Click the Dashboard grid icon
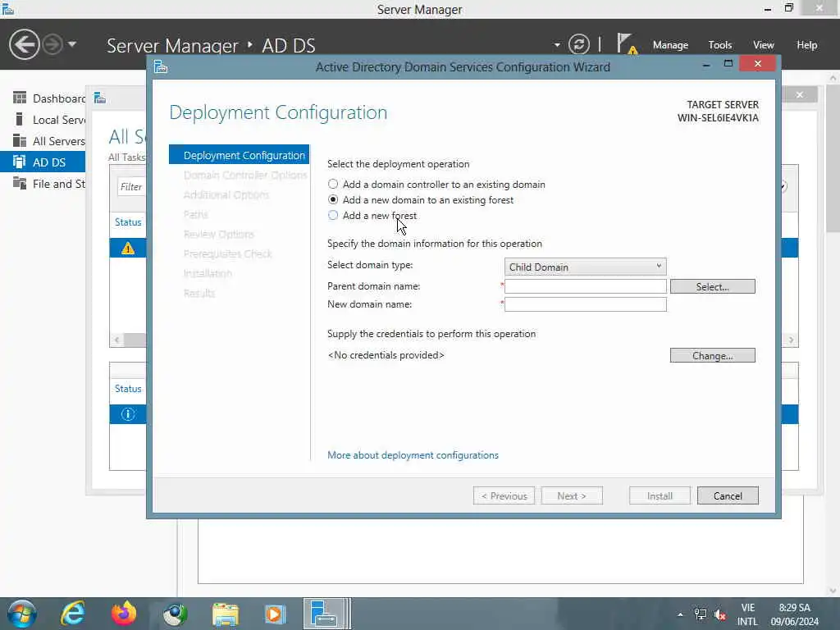840x630 pixels. tap(20, 98)
